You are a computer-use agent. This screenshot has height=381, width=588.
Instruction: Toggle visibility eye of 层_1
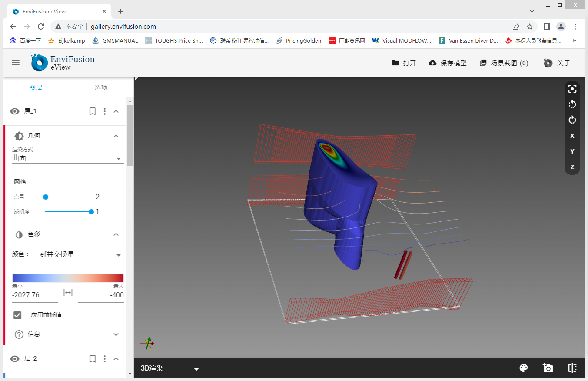coord(15,111)
